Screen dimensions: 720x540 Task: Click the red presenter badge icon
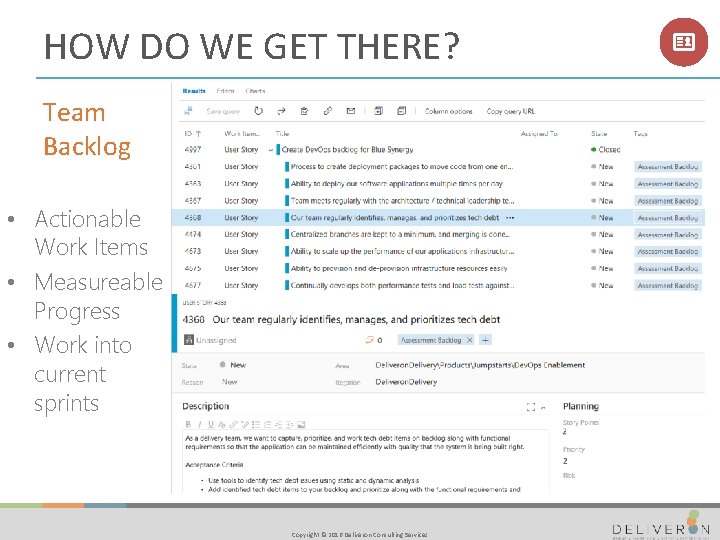point(683,42)
